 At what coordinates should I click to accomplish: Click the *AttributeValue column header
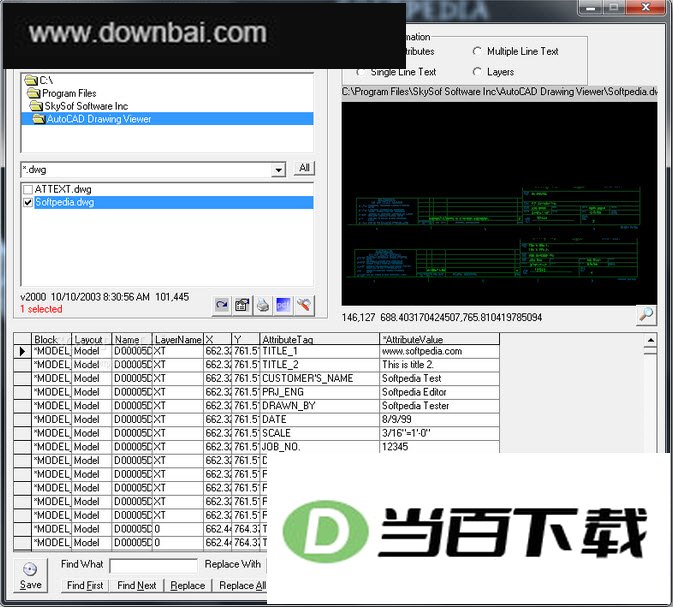(x=440, y=339)
